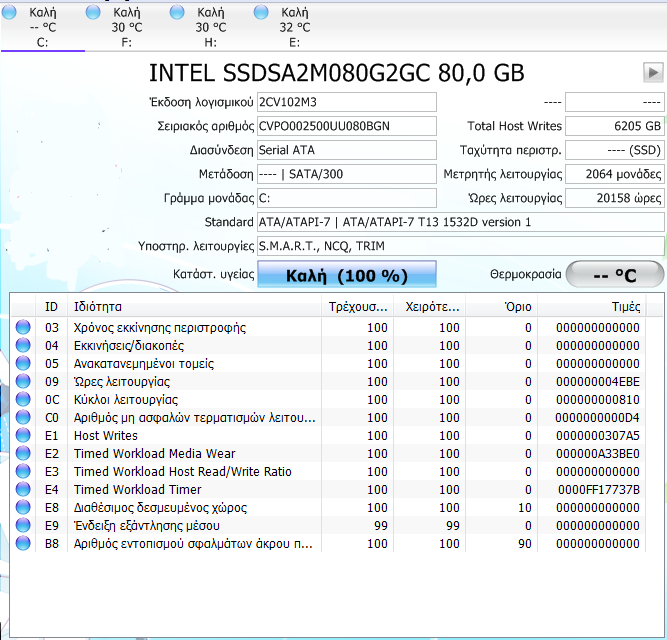This screenshot has height=640, width=667.
Task: Select Timed Workload Timer attribute name
Action: tap(137, 489)
